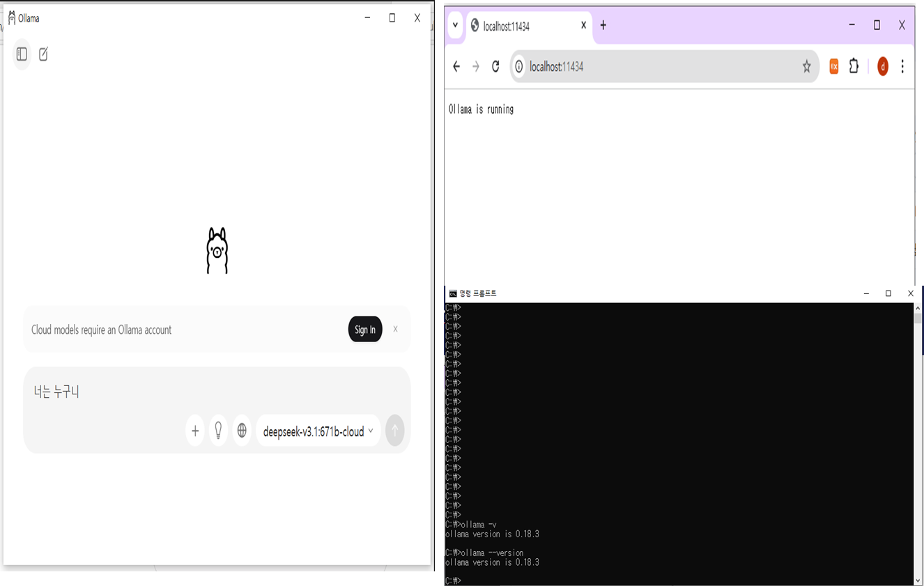Go back in Chrome
Viewport: 924px width, 586px height.
point(456,67)
